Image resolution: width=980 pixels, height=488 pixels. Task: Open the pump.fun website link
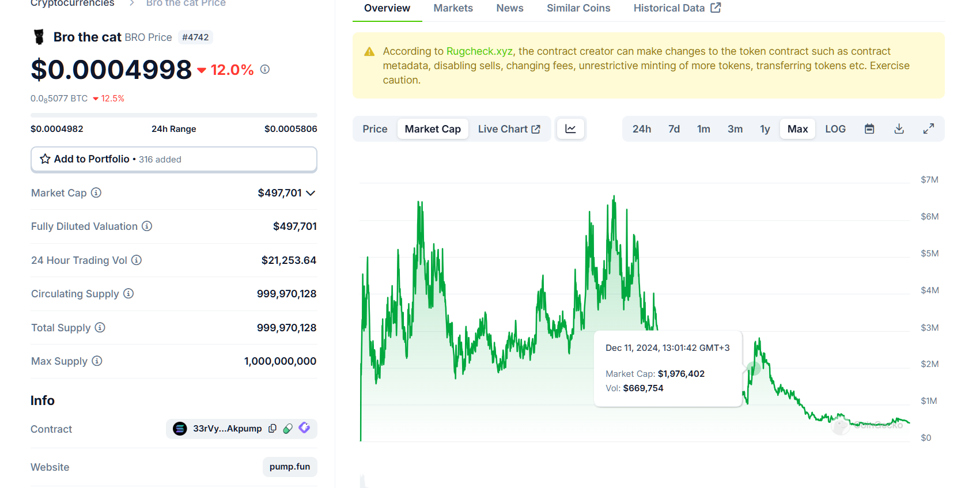(290, 467)
